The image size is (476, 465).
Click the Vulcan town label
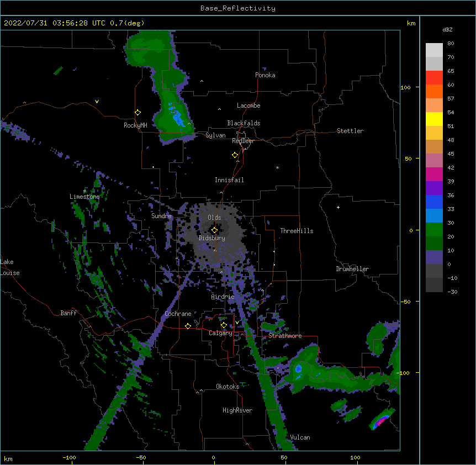[x=300, y=437]
